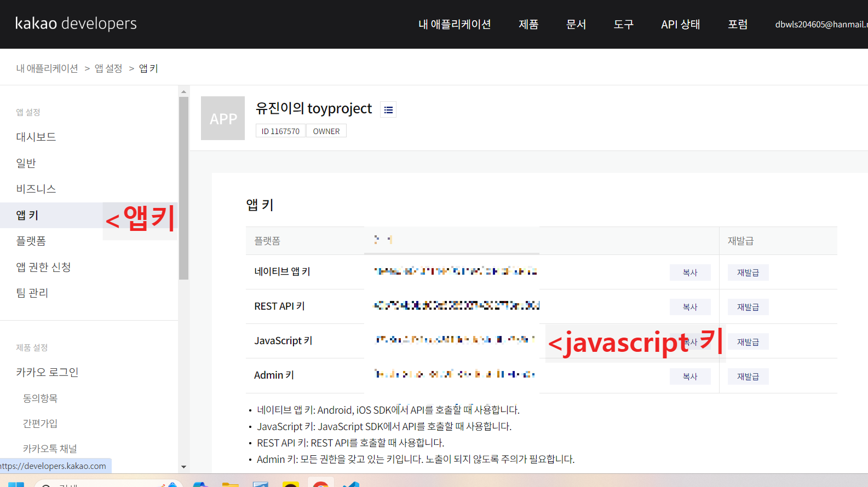868x487 pixels.
Task: Open the Chrome icon in the taskbar
Action: coord(320,484)
